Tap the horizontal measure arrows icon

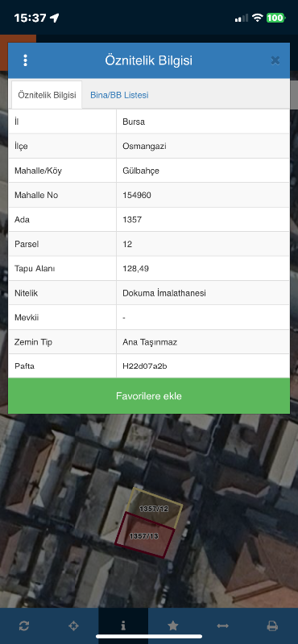(223, 625)
